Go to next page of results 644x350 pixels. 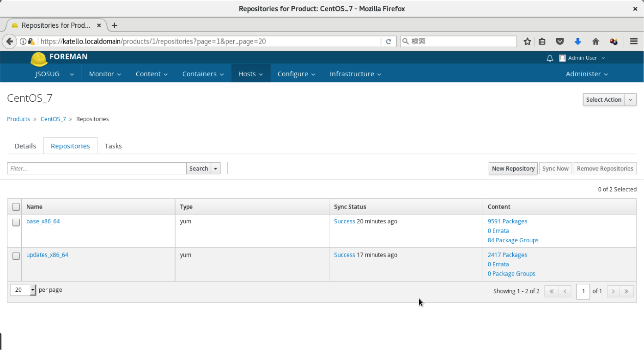point(613,291)
